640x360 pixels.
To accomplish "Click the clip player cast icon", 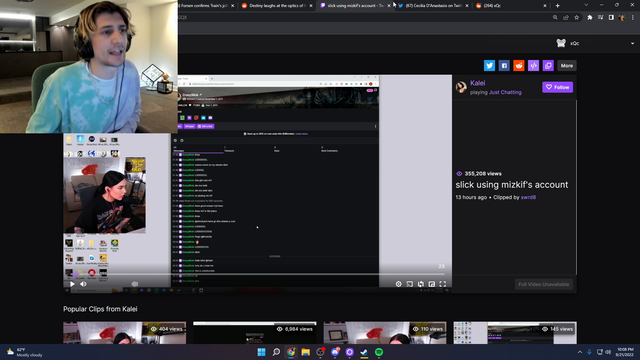I will click(x=409, y=284).
